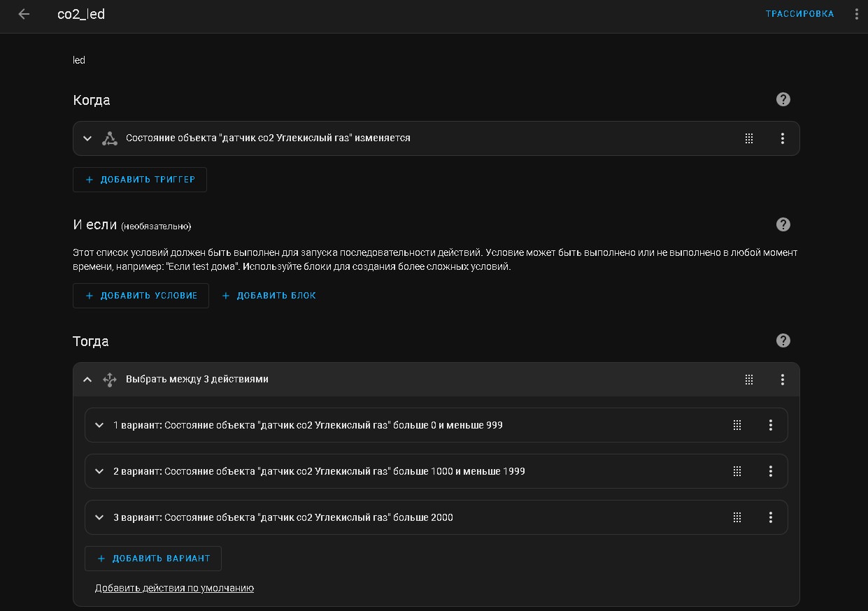The image size is (868, 611).
Task: Open the Трассировка view
Action: click(x=799, y=14)
